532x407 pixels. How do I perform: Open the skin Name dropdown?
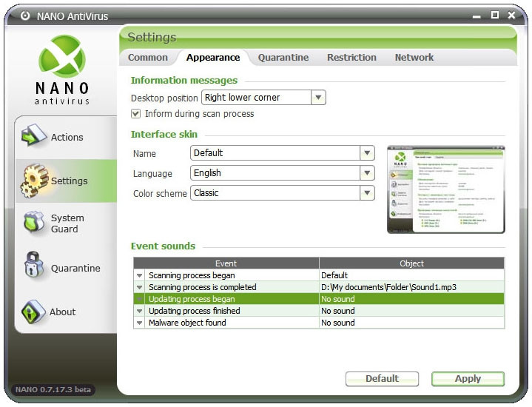coord(367,152)
